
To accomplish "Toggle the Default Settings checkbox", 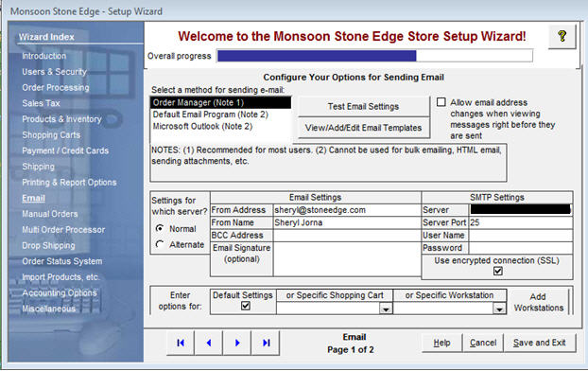I will tap(246, 306).
